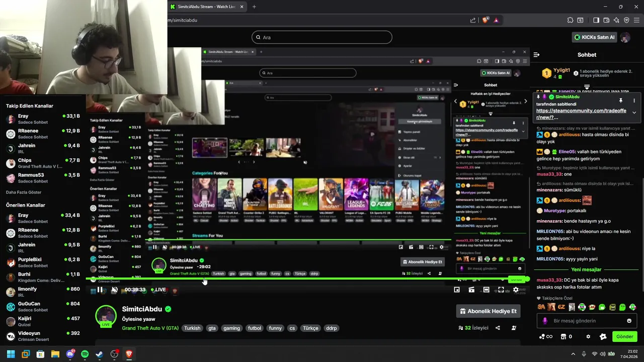The image size is (644, 362).
Task: Pause the stream with the player pause button
Action: [100, 290]
